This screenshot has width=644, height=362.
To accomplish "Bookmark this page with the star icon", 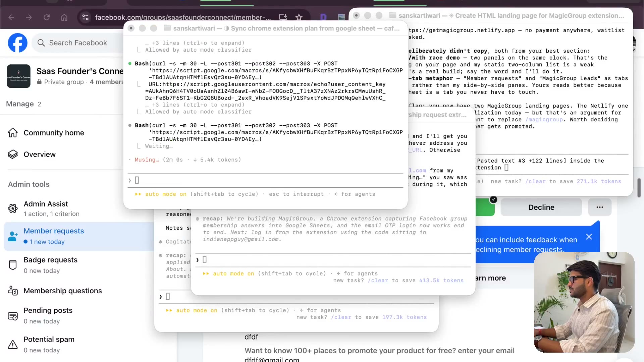I will 299,17.
